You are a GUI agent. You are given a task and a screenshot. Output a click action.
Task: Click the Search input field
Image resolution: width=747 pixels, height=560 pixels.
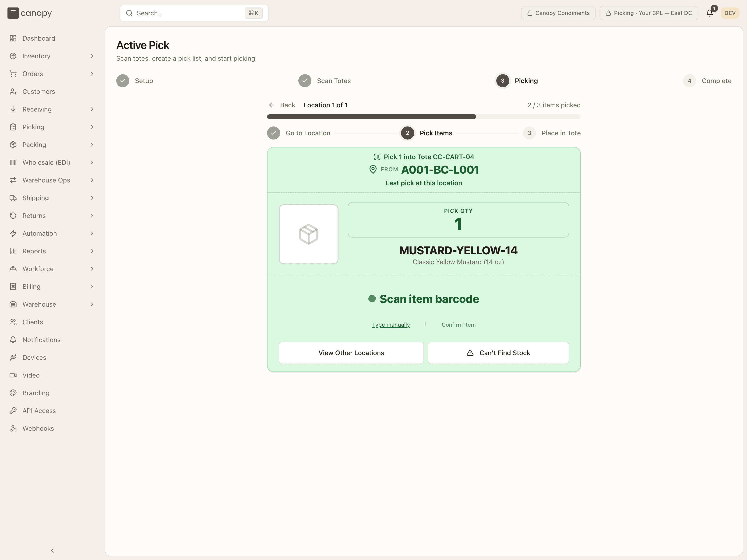[x=194, y=13]
